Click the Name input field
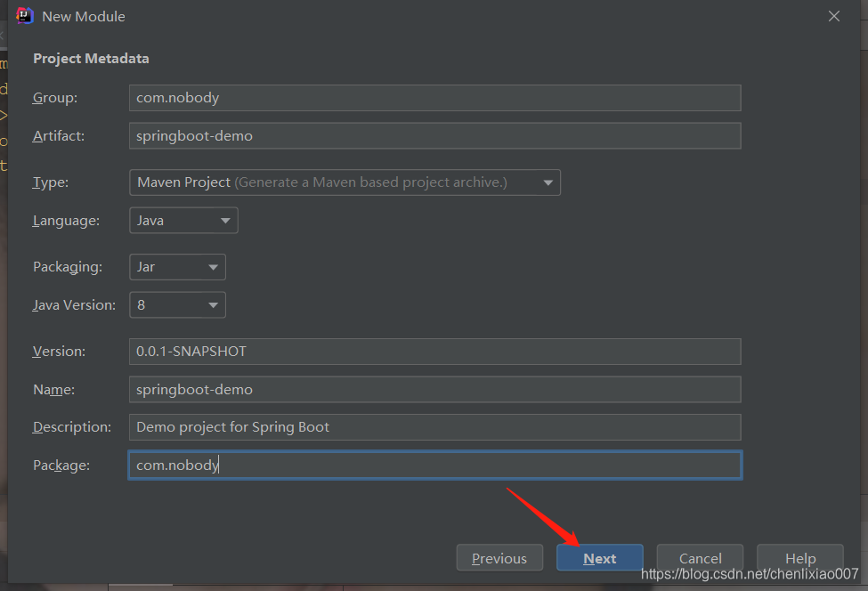 point(434,390)
